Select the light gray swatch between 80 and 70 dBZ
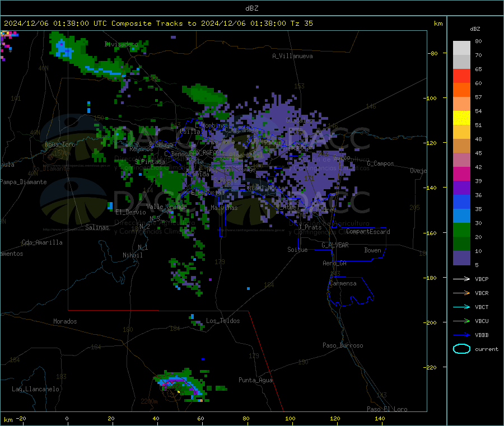This screenshot has width=504, height=426. [461, 48]
